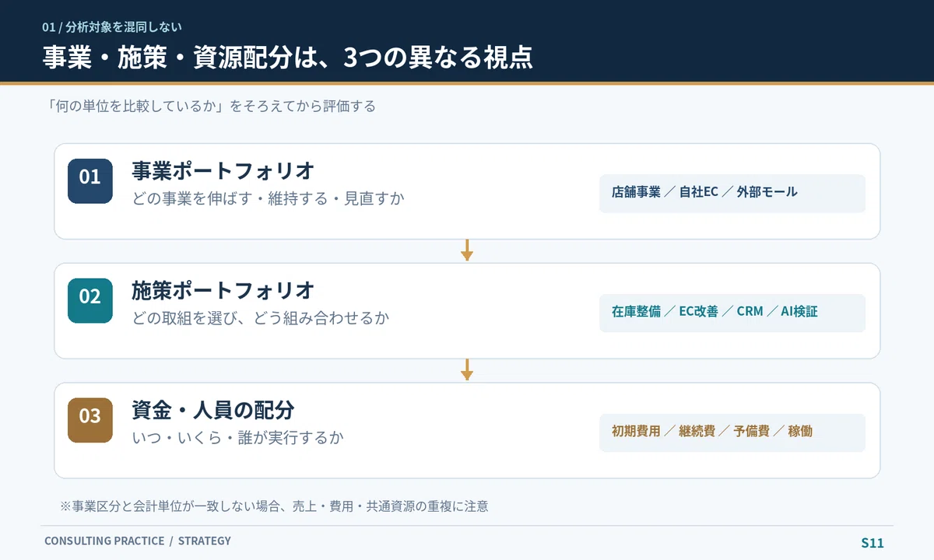Click the arrow between cards 01 and 02

coord(467,250)
